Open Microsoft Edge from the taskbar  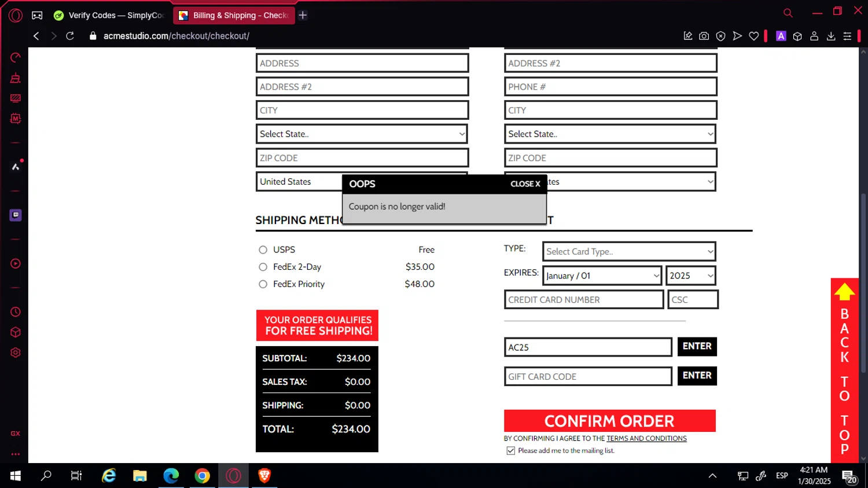pos(171,476)
